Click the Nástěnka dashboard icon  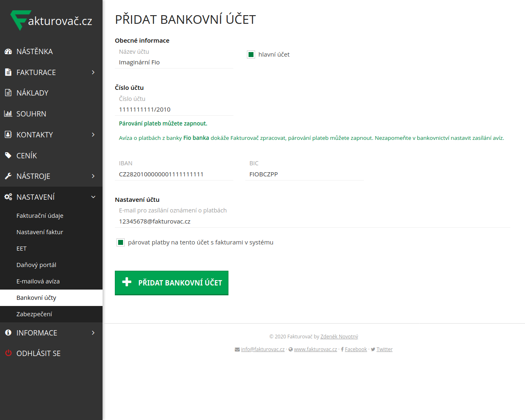coord(8,52)
